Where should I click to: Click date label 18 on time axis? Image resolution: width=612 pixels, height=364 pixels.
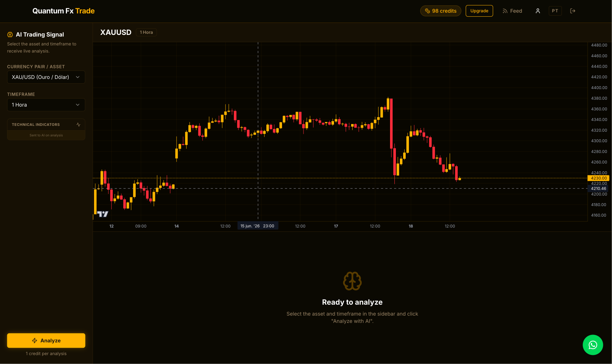tap(411, 226)
